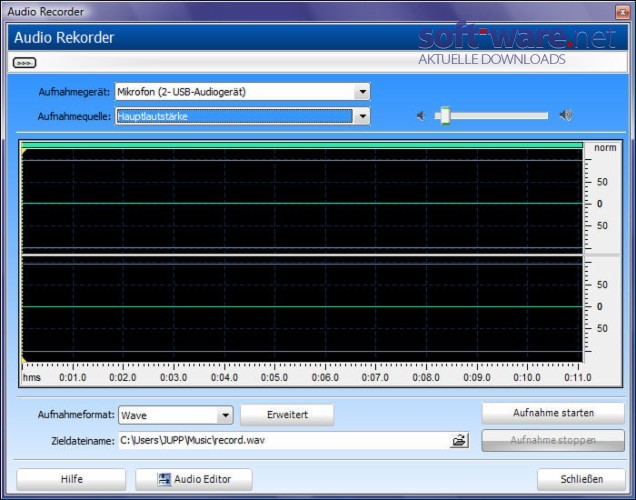Screen dimensions: 636x500
Task: Open the Aufnahmeformat Wave dropdown
Action: [x=176, y=415]
